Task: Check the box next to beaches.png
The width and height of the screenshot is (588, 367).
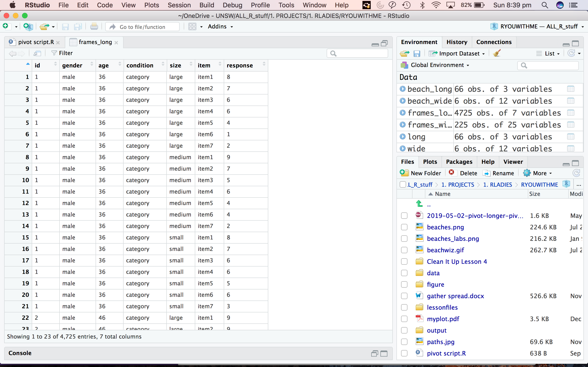Action: tap(404, 227)
